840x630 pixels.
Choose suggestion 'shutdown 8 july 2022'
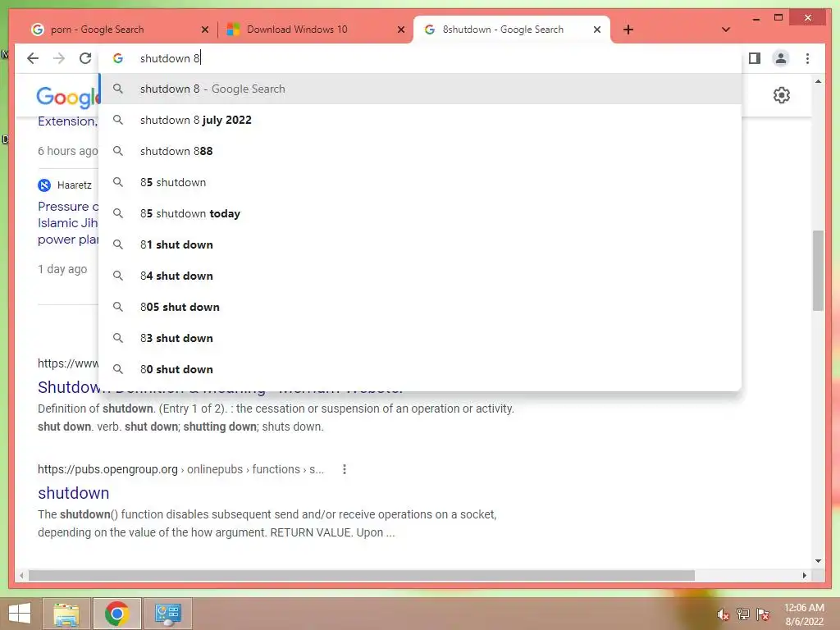(x=421, y=120)
